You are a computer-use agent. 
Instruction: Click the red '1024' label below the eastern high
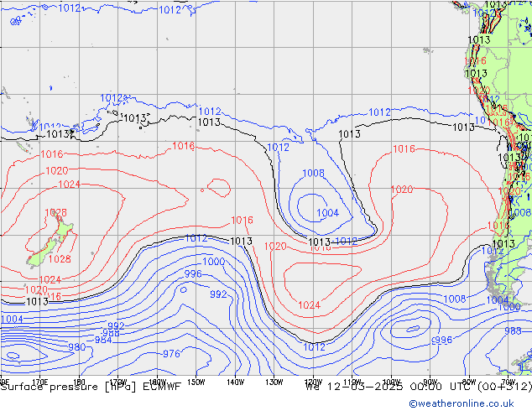309,305
